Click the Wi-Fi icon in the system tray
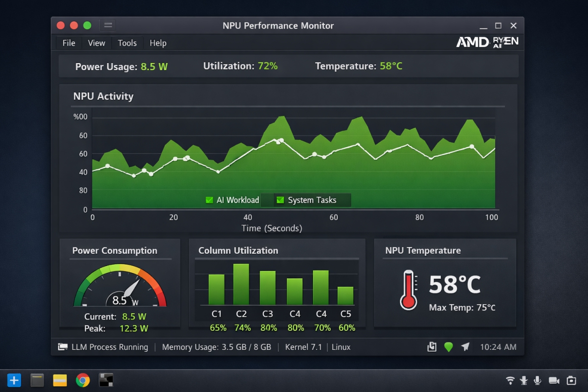Image resolution: width=588 pixels, height=392 pixels. (x=510, y=380)
